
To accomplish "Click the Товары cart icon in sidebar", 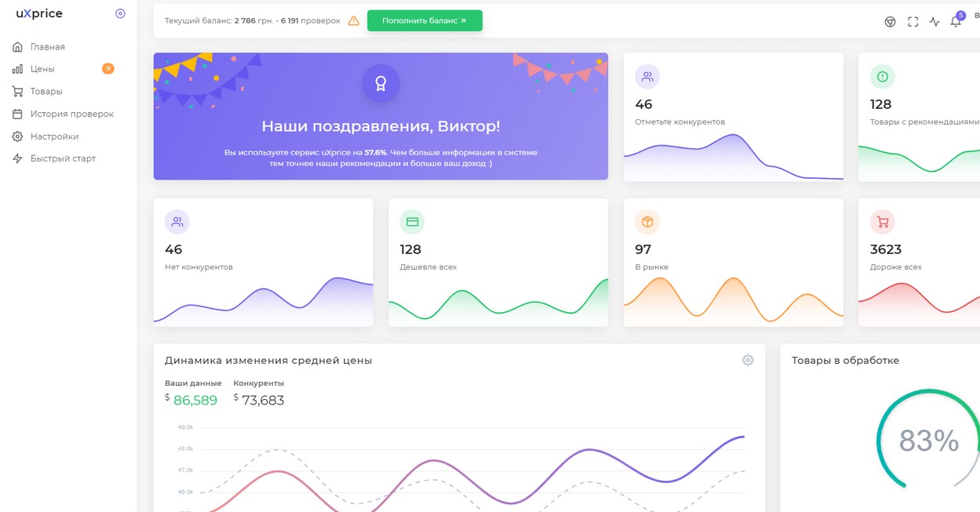I will point(17,91).
